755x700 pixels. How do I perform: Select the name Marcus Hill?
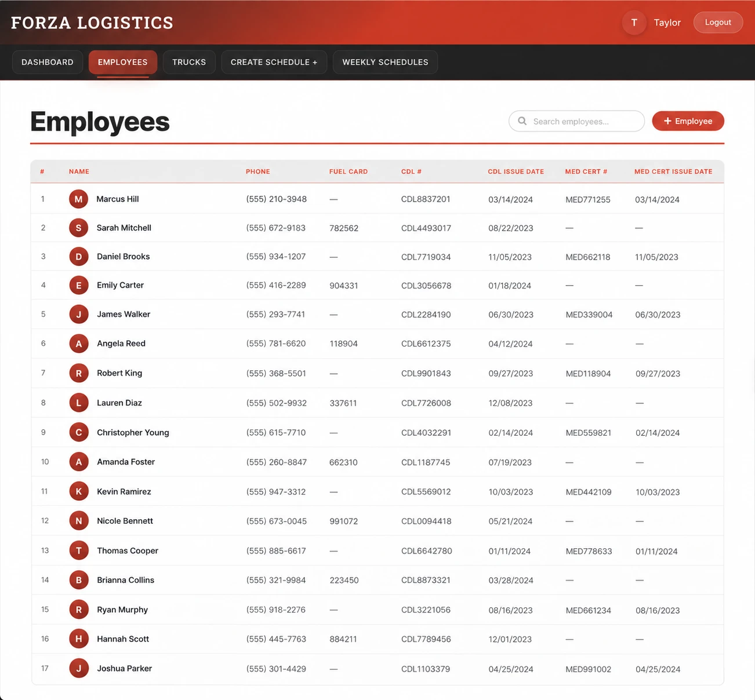(x=118, y=199)
